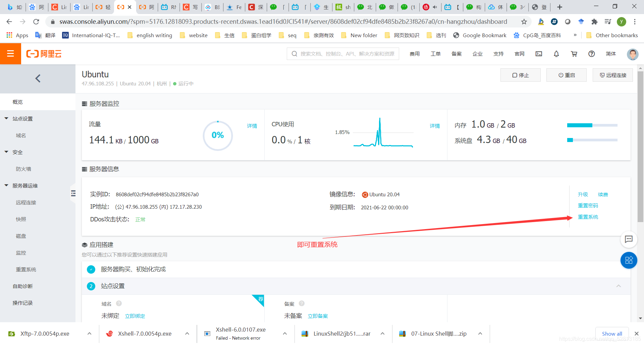Click 立即绑定 for the domain
Viewport: 644px width, 345px height.
tap(135, 316)
